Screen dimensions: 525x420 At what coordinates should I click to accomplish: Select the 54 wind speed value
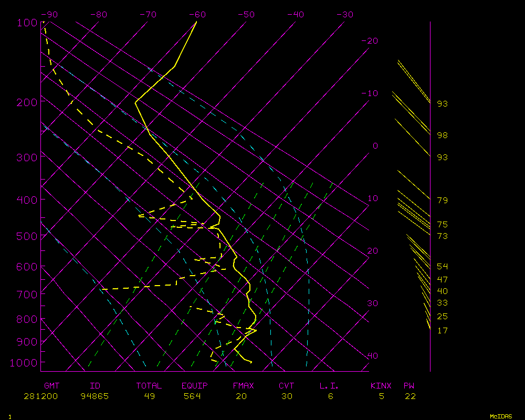click(442, 267)
